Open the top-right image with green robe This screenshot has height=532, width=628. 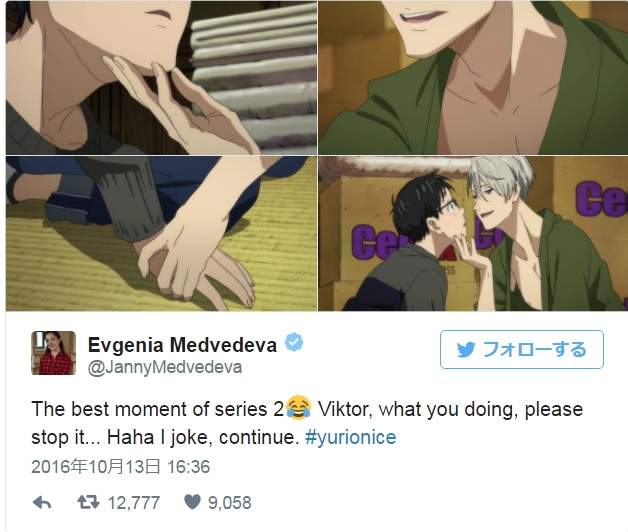coord(473,77)
